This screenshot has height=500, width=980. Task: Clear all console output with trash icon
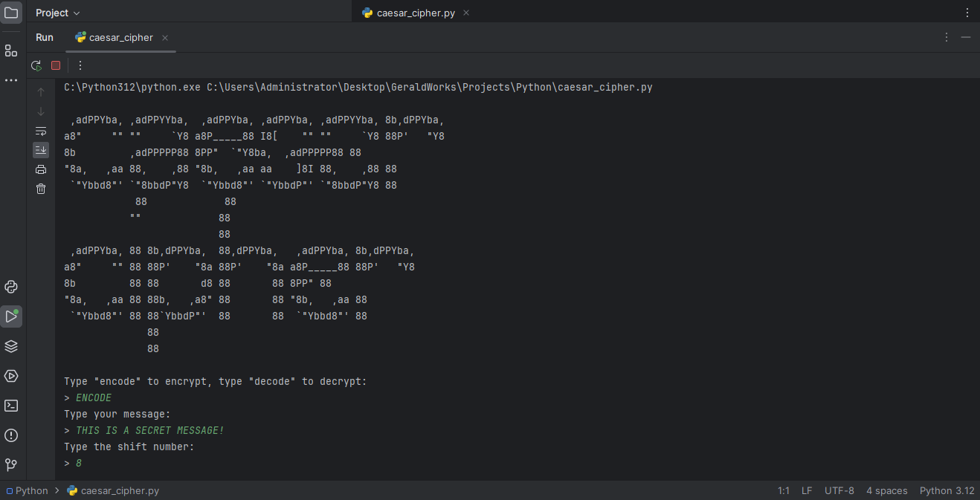41,189
